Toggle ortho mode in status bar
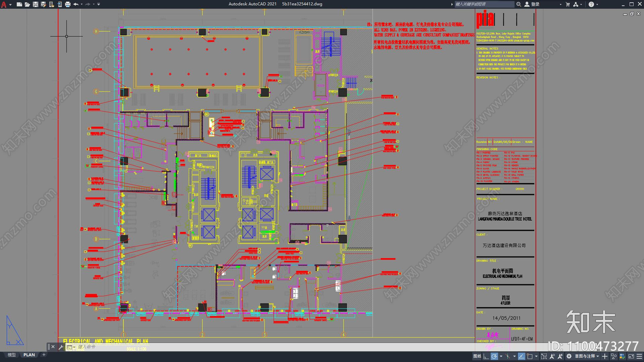 point(486,356)
